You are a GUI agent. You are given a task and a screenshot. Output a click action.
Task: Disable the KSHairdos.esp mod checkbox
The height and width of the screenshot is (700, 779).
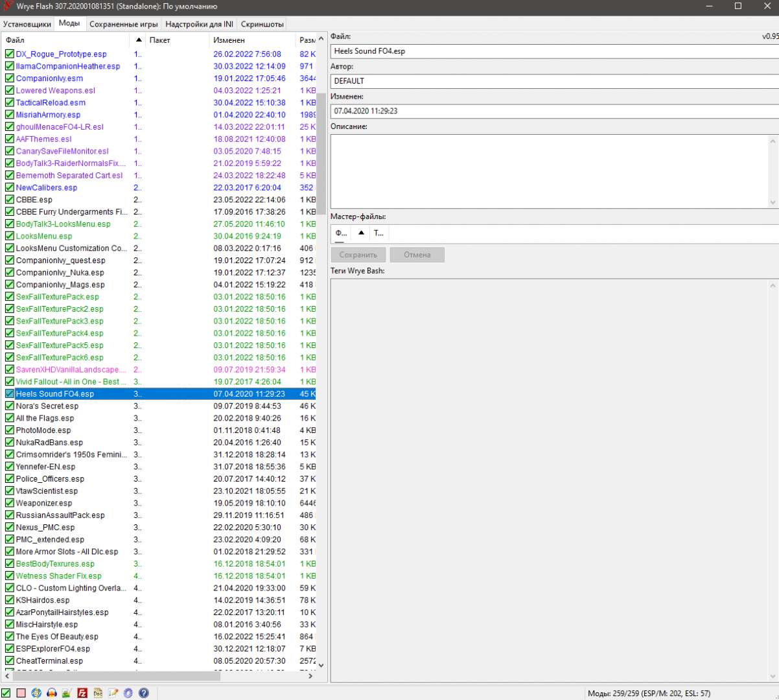10,600
